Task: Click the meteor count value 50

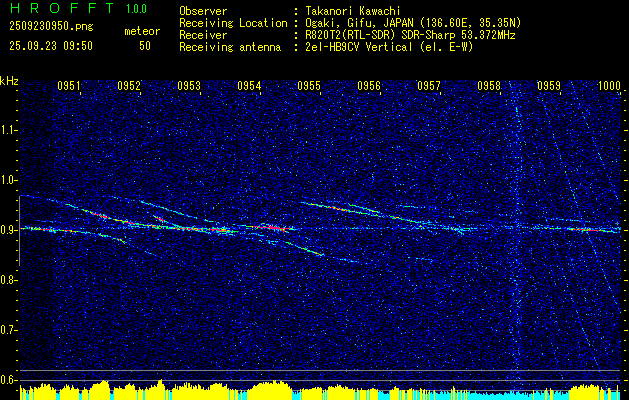Action: coord(145,46)
